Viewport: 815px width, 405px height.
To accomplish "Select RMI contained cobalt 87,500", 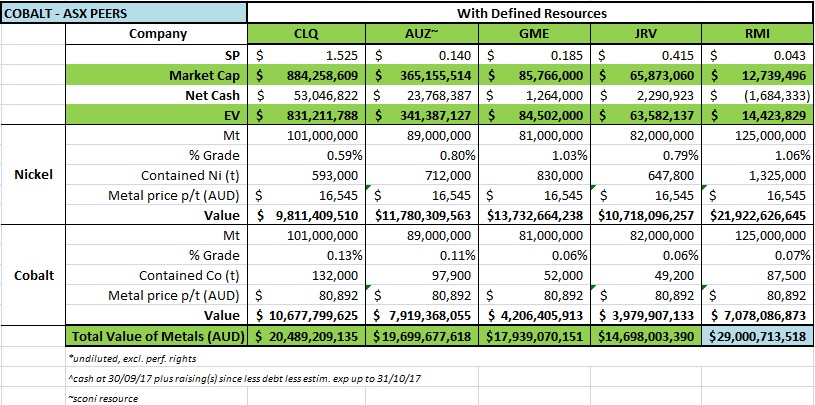I will tap(758, 276).
